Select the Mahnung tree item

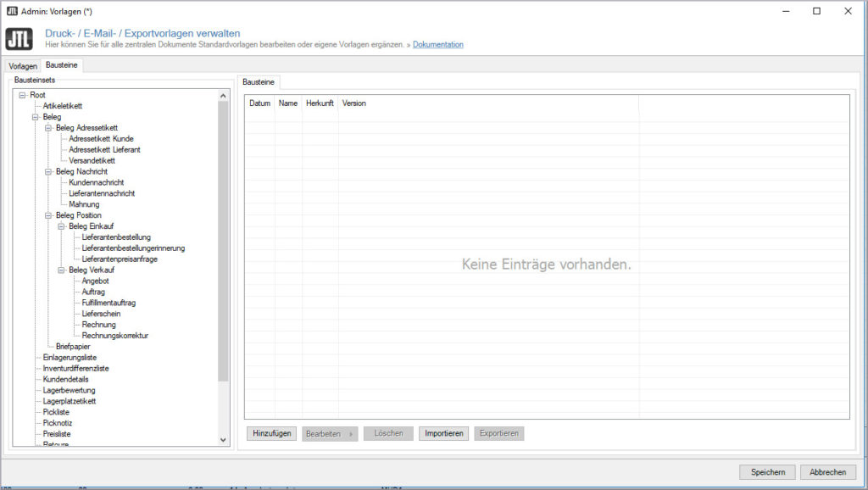pos(84,204)
